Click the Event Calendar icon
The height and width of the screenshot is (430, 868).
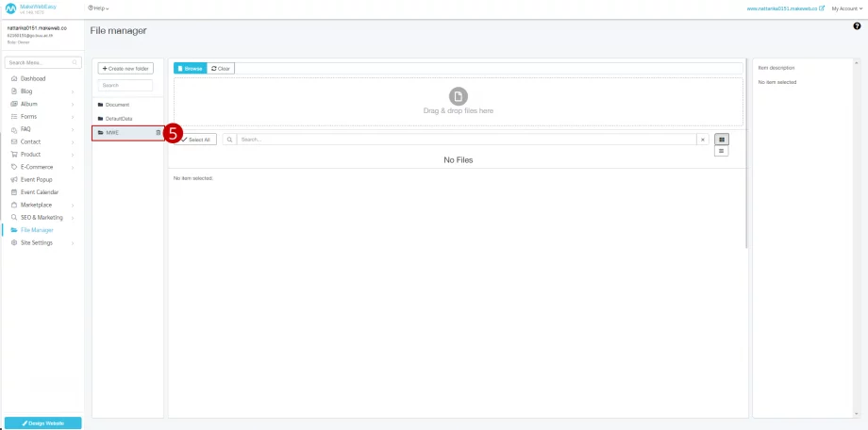point(14,192)
